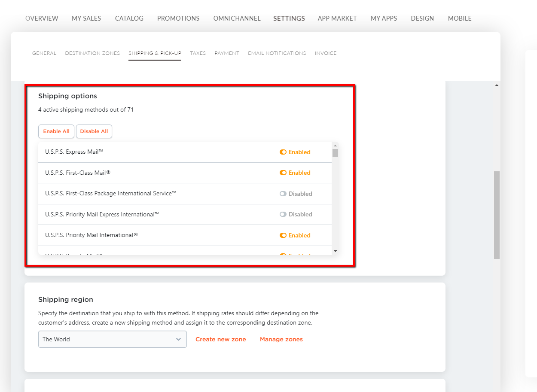Viewport: 537px width, 392px height.
Task: Open the Catalog menu
Action: [129, 18]
